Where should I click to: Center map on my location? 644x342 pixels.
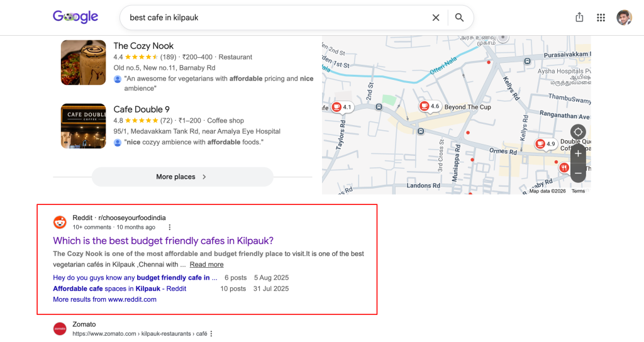tap(578, 132)
